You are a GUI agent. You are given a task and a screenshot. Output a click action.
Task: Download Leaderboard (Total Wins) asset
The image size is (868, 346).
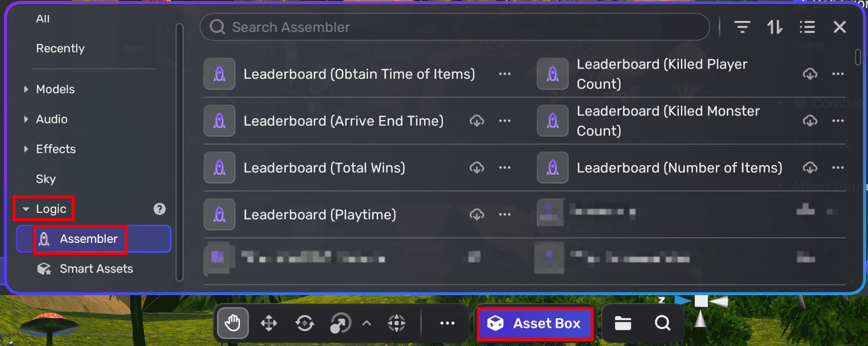click(477, 168)
